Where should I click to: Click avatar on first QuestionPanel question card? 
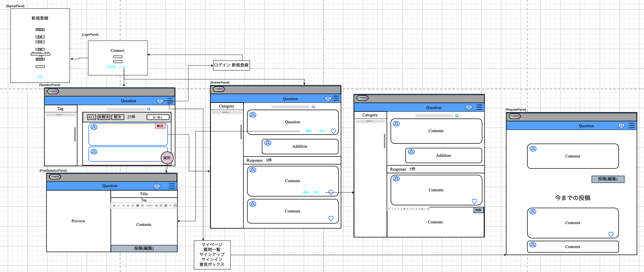(94, 127)
